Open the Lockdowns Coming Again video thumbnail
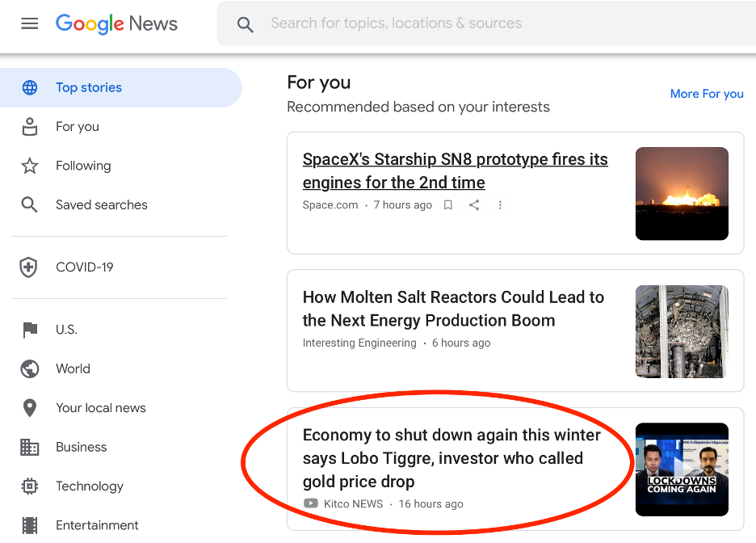The image size is (756, 543). pyautogui.click(x=682, y=469)
